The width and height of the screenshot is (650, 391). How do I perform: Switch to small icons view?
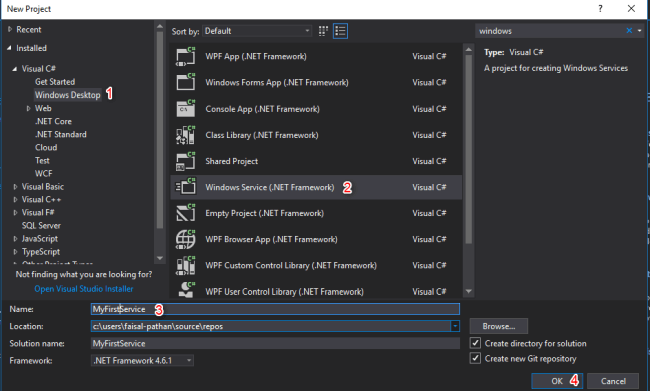point(323,31)
